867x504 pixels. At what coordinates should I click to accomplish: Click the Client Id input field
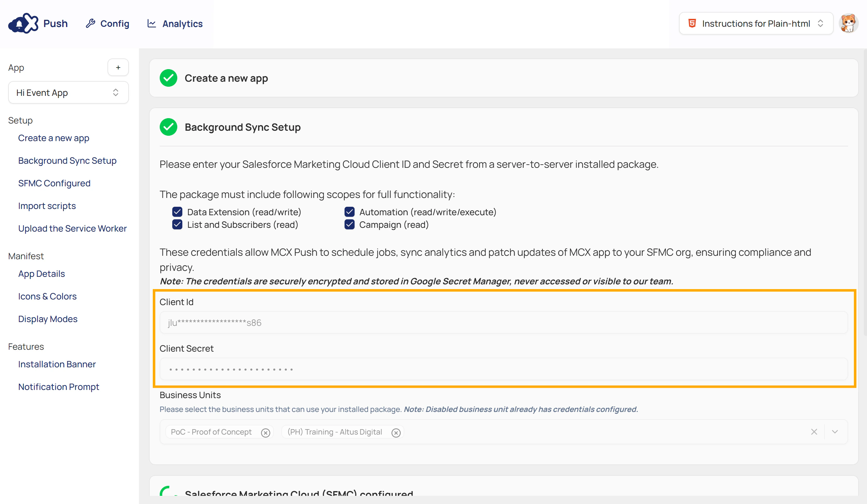point(504,322)
